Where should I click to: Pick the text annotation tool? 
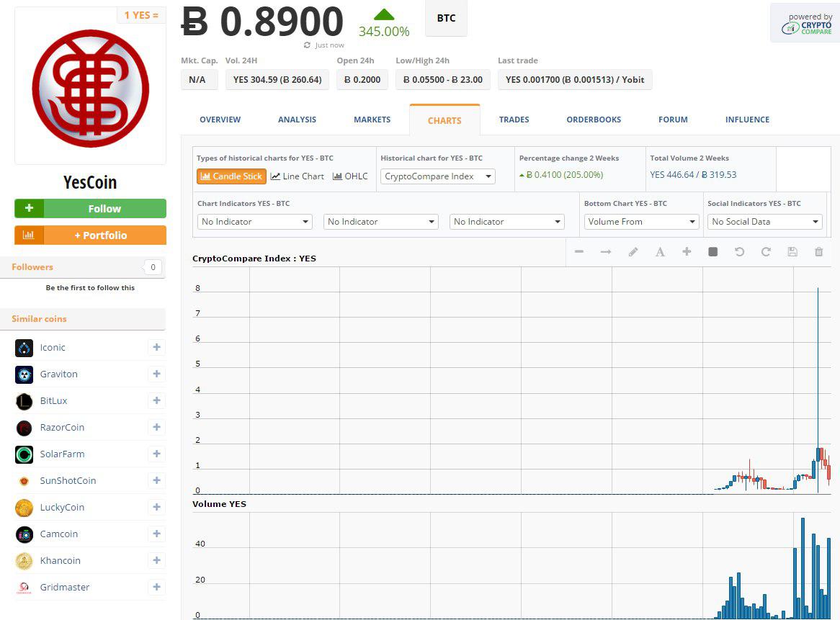(660, 251)
